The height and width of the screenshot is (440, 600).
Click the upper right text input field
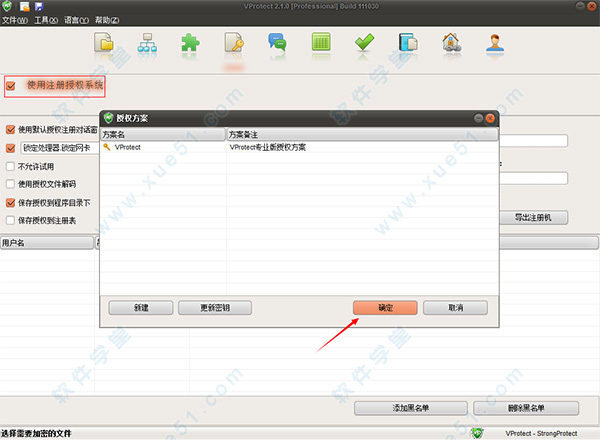tap(533, 140)
